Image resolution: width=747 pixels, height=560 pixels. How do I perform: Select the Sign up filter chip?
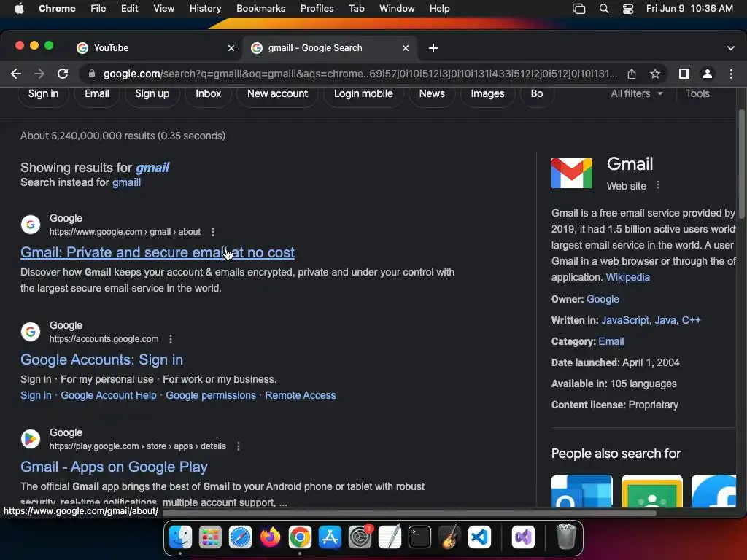(152, 93)
